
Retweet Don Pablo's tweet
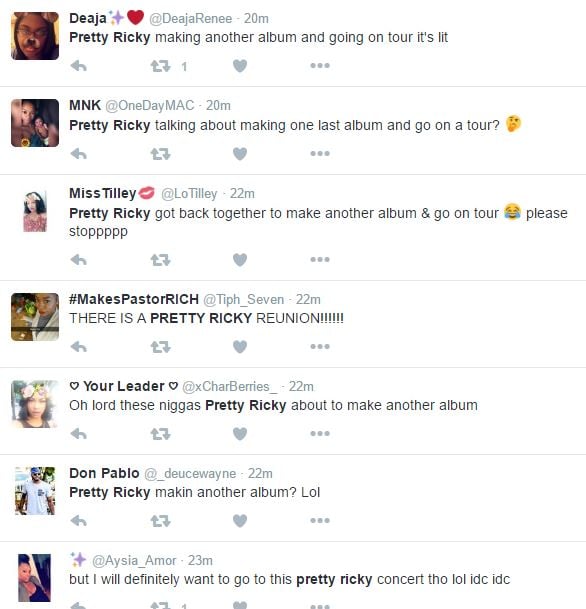[160, 520]
